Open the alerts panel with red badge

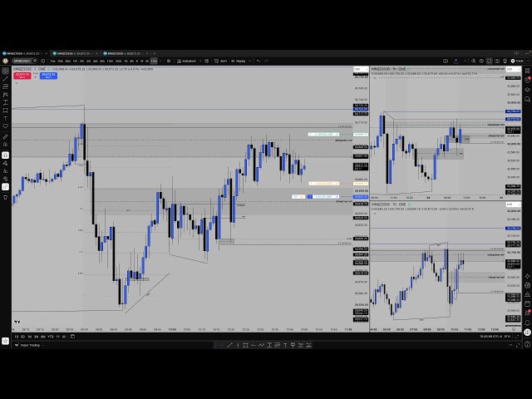[x=527, y=80]
